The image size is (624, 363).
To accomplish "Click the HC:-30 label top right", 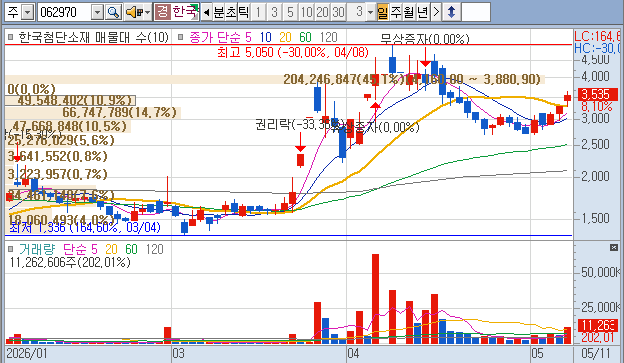I will pos(597,48).
